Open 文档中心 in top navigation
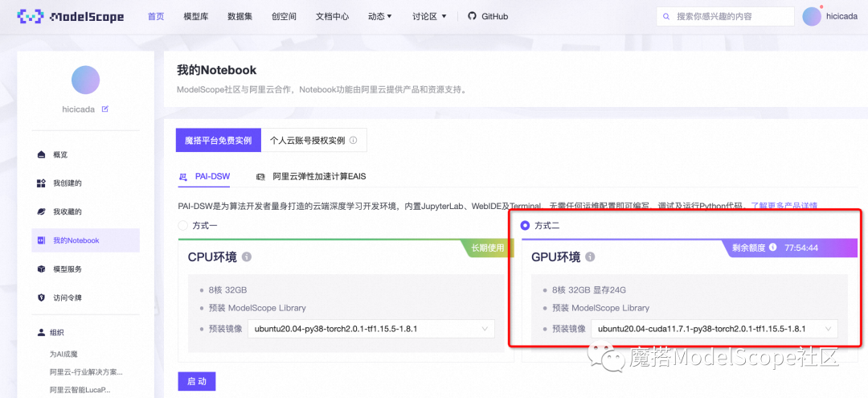 click(332, 17)
